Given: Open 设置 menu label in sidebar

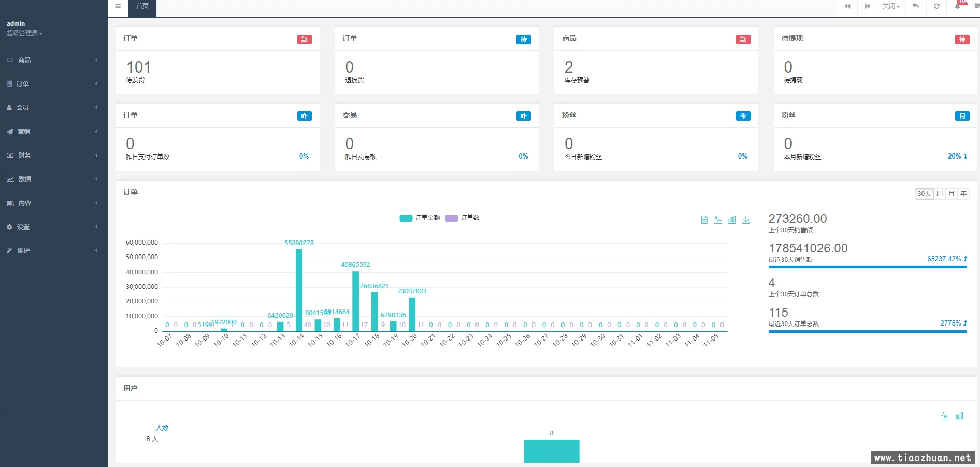Looking at the screenshot, I should (x=23, y=227).
